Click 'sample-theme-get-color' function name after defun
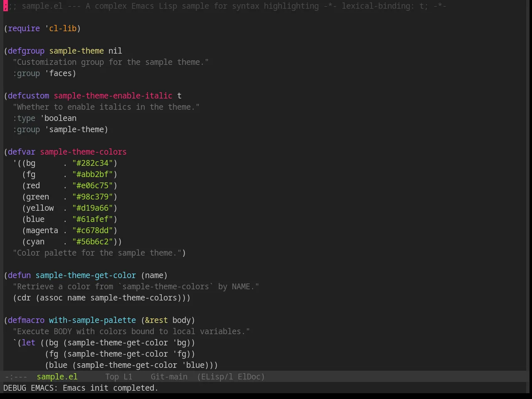The width and height of the screenshot is (532, 399). pos(86,275)
